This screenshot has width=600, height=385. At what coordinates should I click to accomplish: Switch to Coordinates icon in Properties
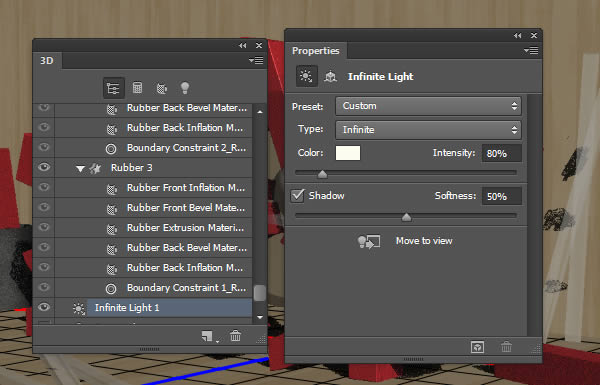pos(331,77)
